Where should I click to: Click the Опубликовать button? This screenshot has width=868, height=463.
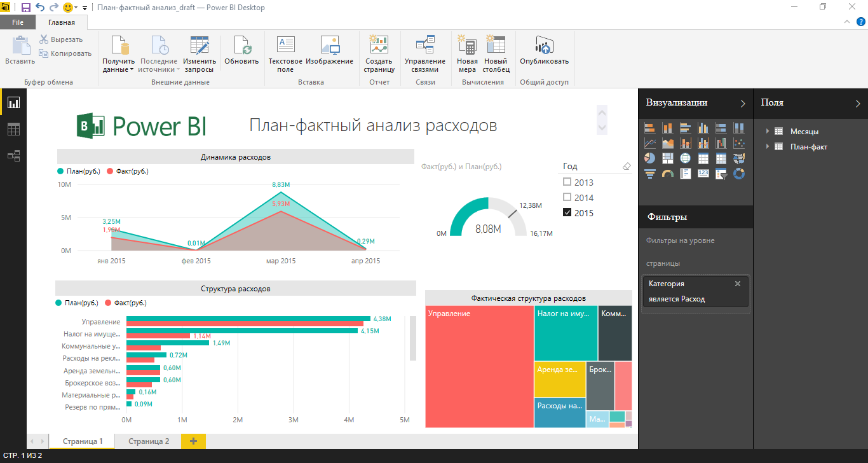(x=543, y=53)
